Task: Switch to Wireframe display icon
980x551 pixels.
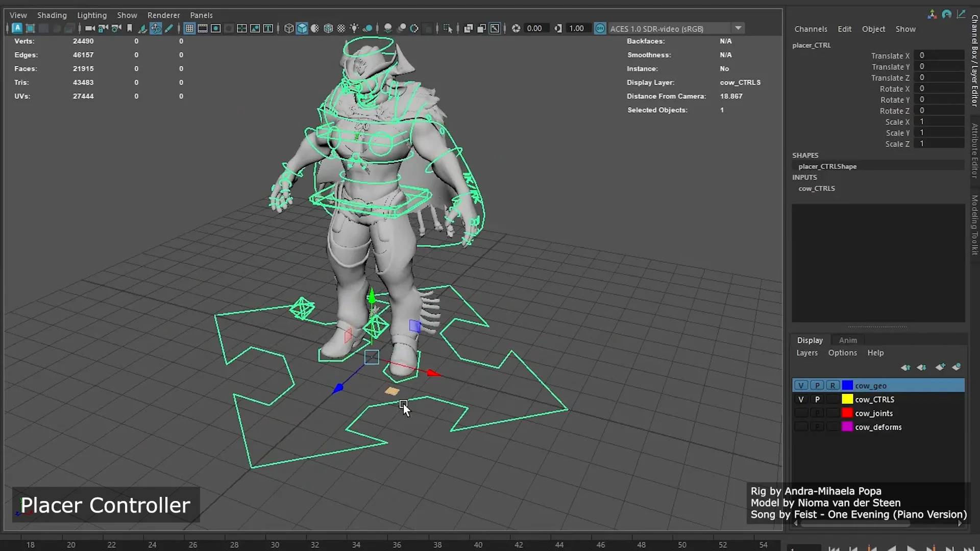Action: 289,29
